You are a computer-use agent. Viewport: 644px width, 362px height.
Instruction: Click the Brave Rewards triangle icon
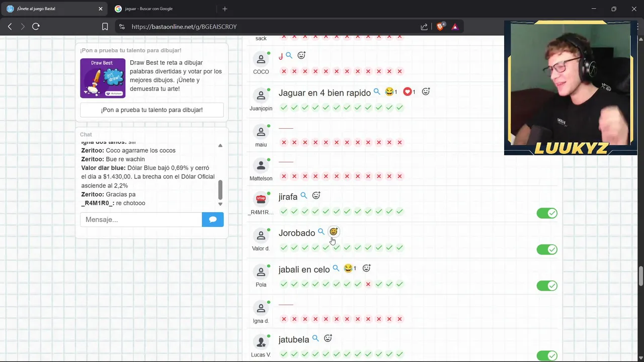[455, 27]
